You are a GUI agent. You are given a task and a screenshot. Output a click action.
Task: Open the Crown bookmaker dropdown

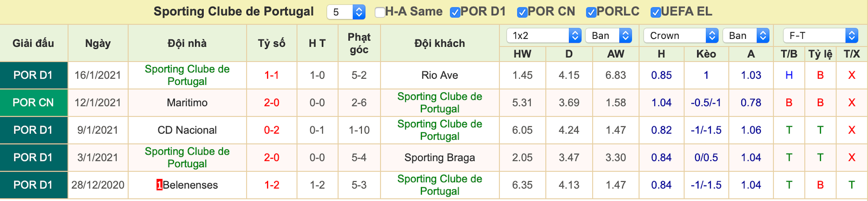681,36
